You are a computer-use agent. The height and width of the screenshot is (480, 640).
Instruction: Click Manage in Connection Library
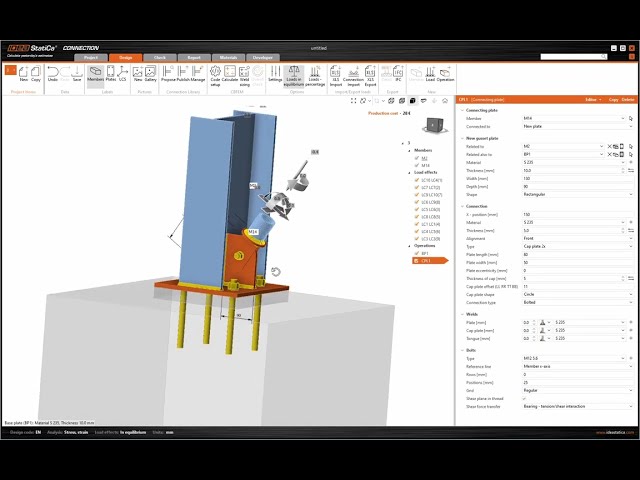click(x=198, y=74)
